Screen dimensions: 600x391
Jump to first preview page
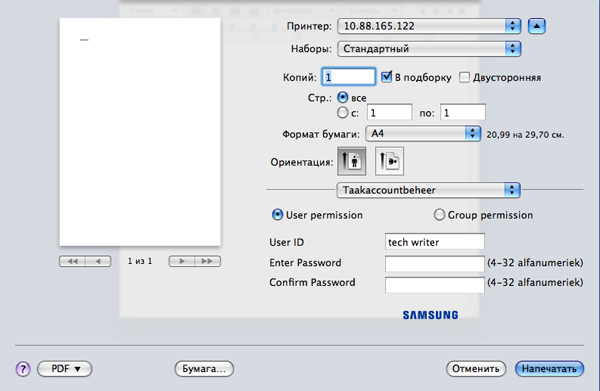(x=72, y=261)
